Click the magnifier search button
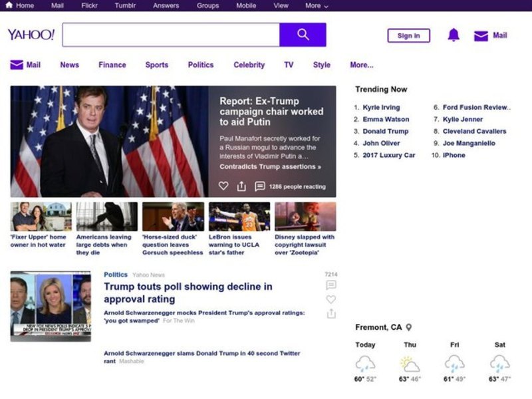This screenshot has height=399, width=532. click(x=303, y=35)
